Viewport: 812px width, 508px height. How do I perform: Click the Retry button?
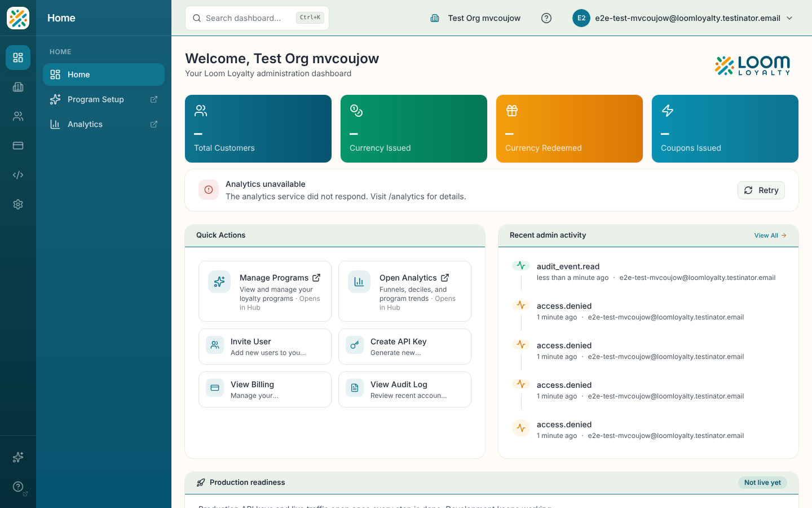click(761, 190)
